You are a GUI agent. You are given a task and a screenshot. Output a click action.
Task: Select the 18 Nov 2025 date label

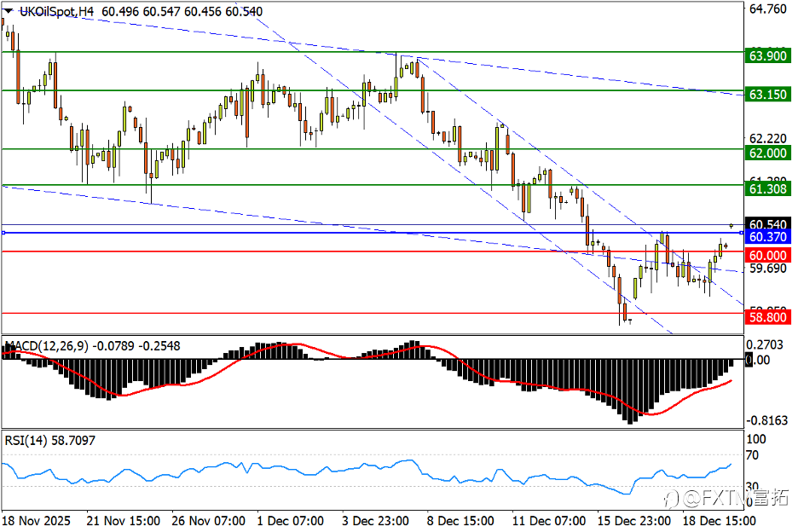point(36,521)
